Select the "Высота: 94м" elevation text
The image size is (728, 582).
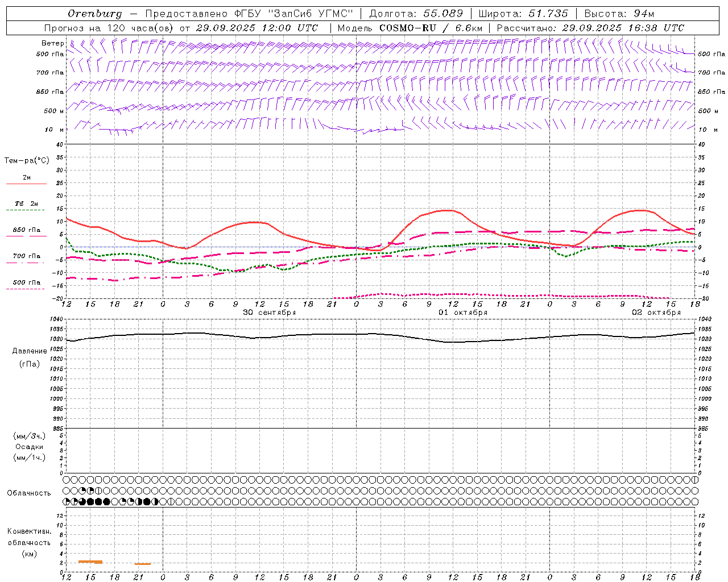pyautogui.click(x=619, y=14)
